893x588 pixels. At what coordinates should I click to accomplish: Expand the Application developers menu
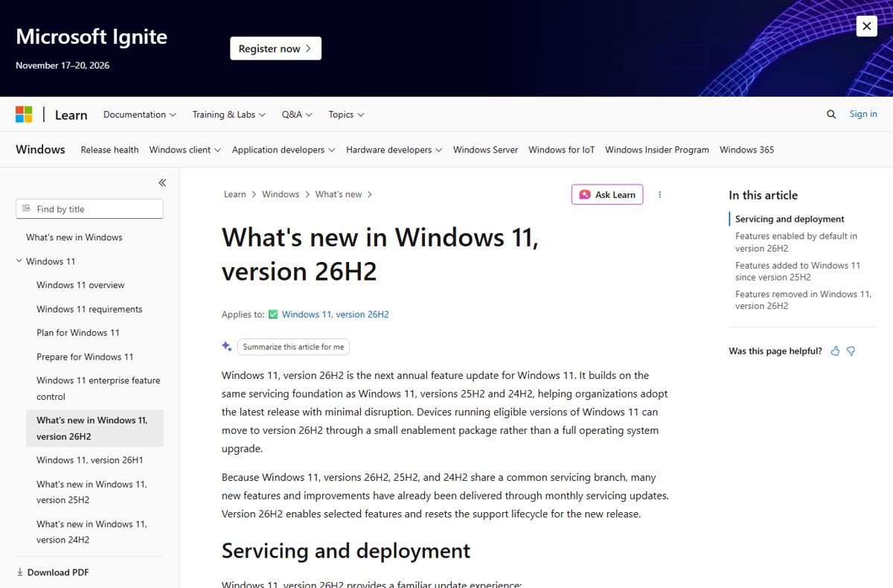coord(284,150)
